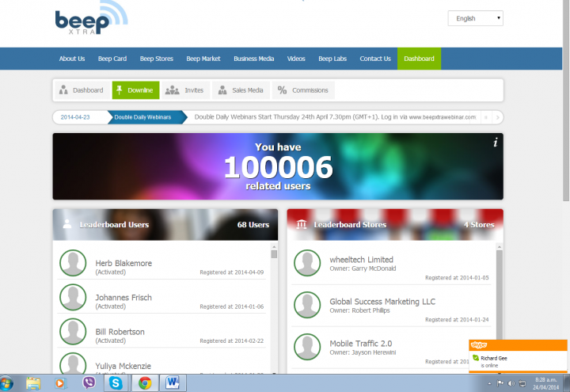Click the Double Daily Webinars news label
This screenshot has height=392, width=570.
tap(142, 117)
